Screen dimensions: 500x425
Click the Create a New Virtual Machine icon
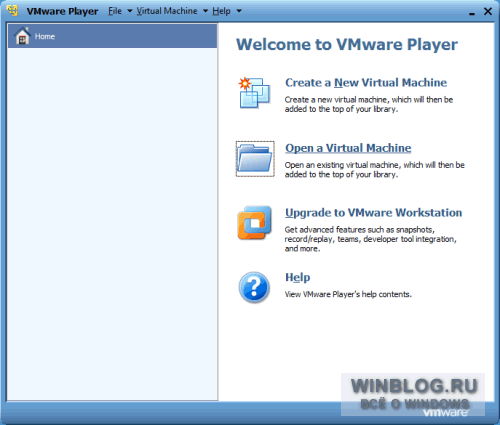point(255,93)
